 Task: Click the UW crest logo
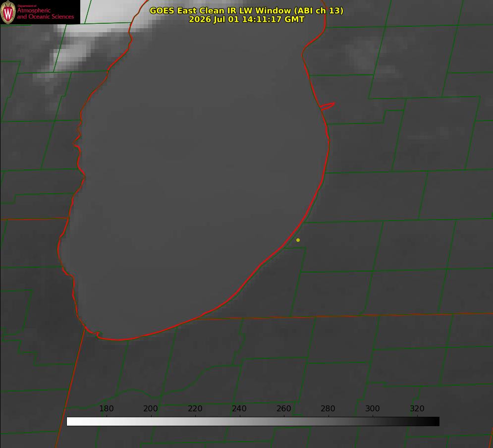tap(8, 12)
